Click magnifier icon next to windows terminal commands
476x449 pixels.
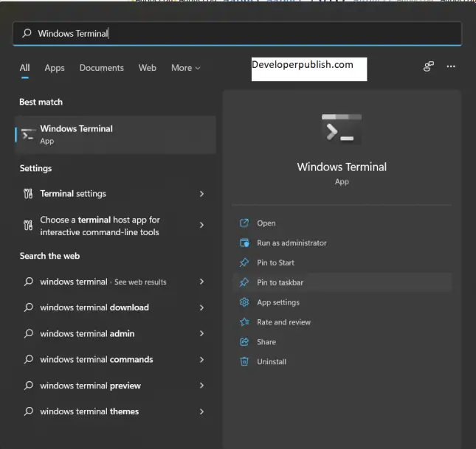[29, 359]
